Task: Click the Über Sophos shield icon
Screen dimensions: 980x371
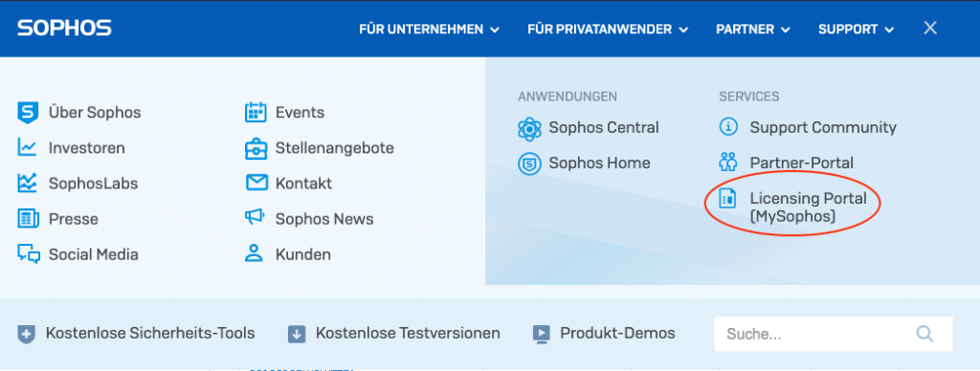Action: 28,113
